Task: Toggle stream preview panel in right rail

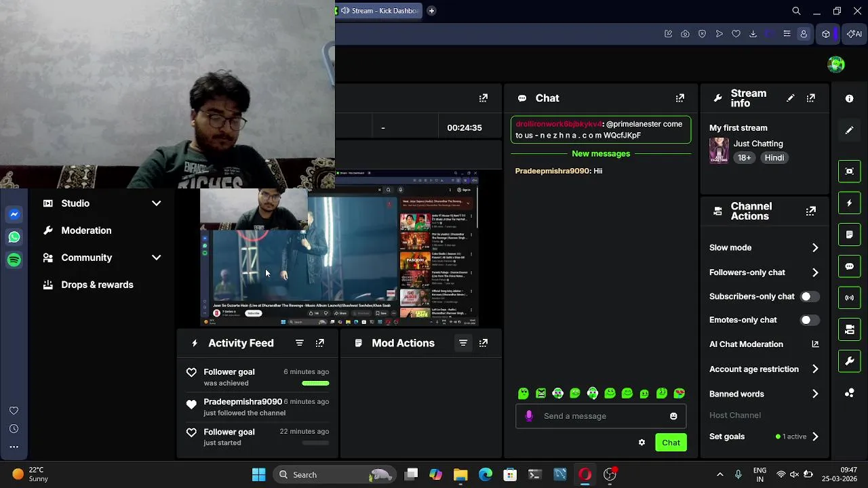Action: coord(849,171)
